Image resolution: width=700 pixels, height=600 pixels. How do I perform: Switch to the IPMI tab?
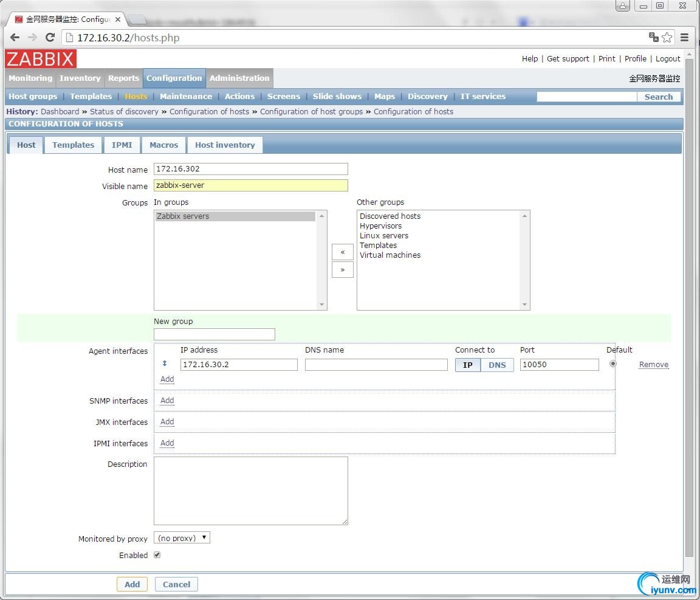122,145
